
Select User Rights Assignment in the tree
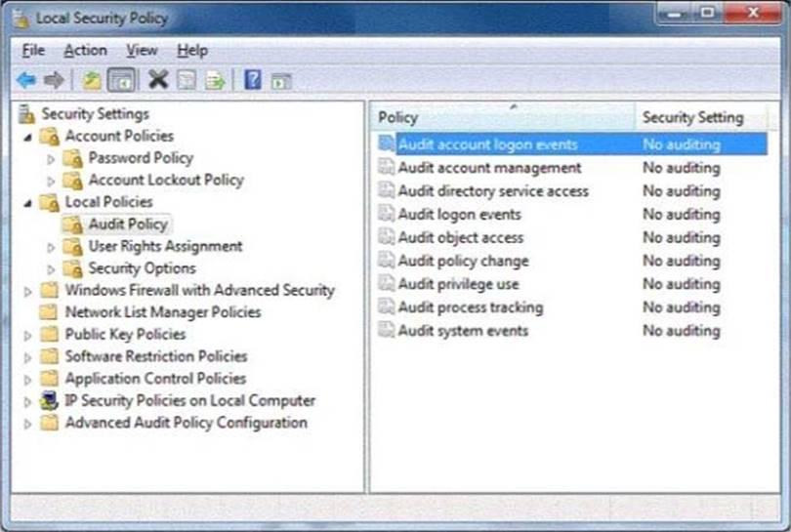click(165, 246)
